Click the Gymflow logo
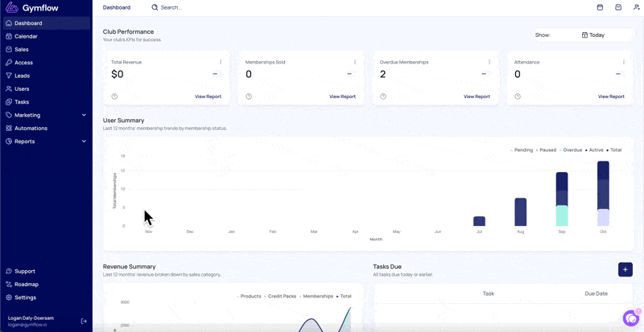 point(32,7)
